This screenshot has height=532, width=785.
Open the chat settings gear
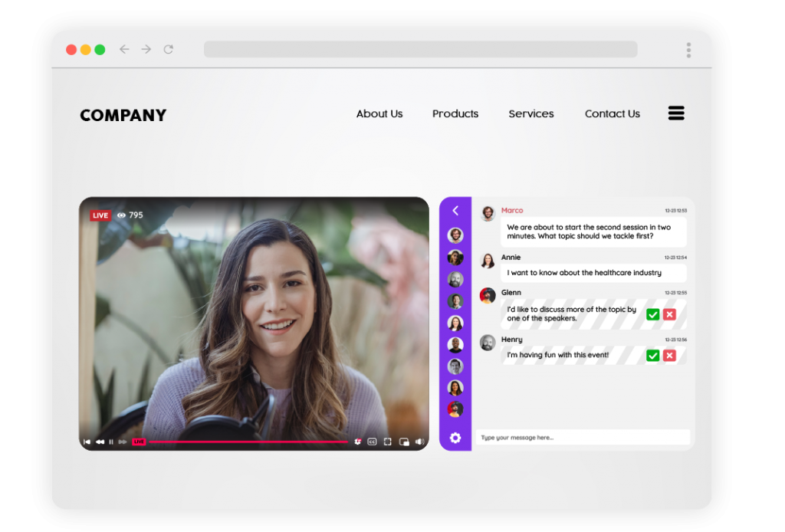pos(455,438)
